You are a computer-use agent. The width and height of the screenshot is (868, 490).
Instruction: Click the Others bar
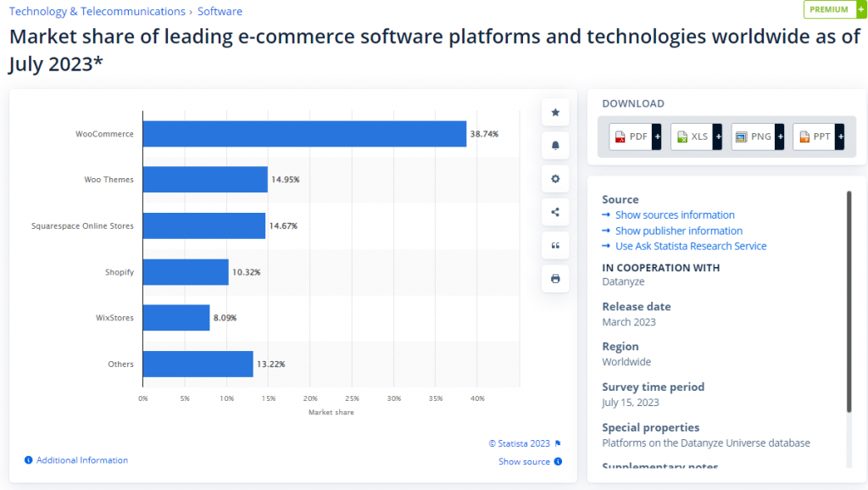tap(198, 364)
